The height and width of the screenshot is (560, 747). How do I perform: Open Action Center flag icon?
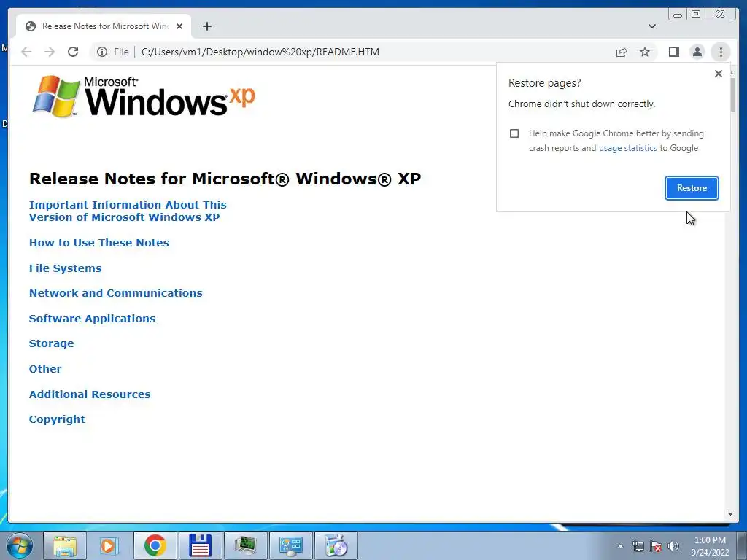[x=656, y=546]
